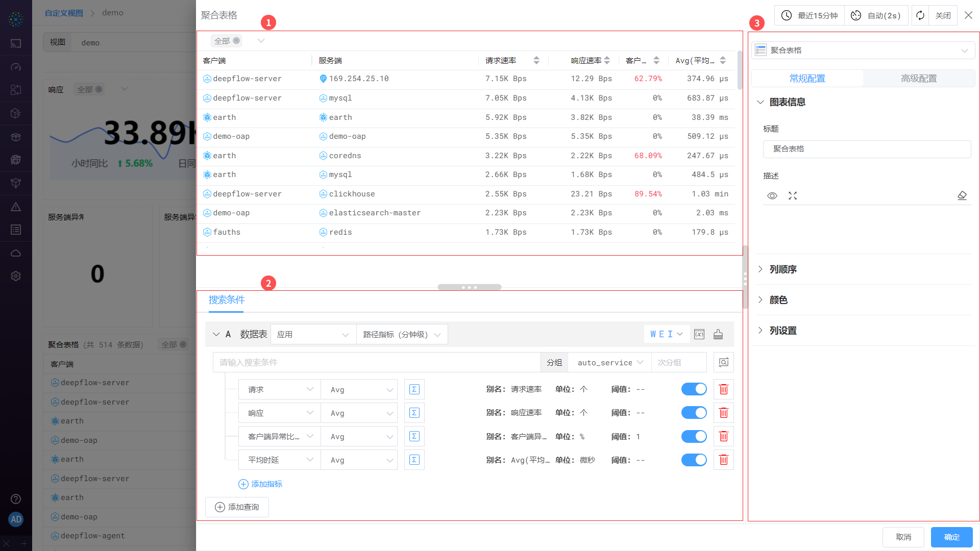This screenshot has height=551, width=980.
Task: Turn off the 平均时延 metric switch
Action: (x=694, y=460)
